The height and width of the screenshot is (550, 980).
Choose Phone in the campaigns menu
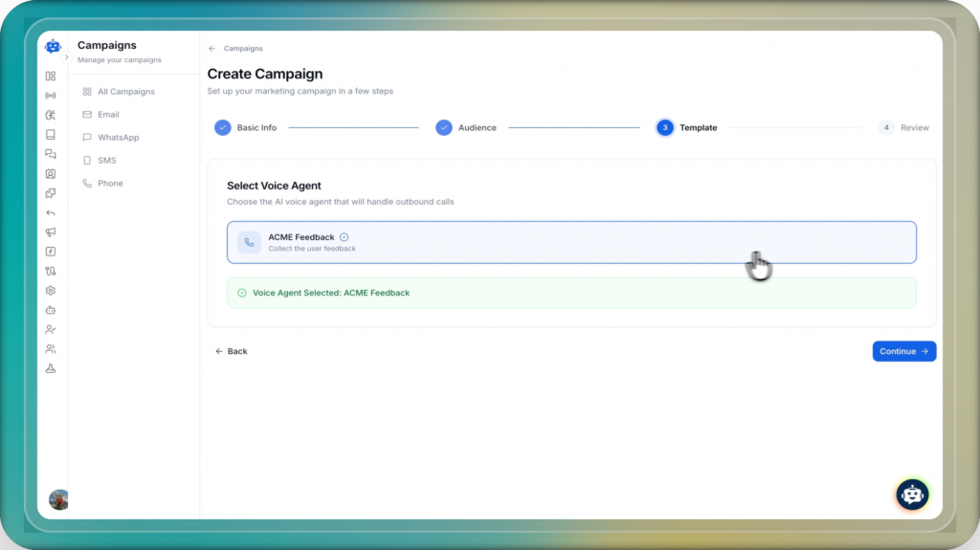pyautogui.click(x=110, y=184)
